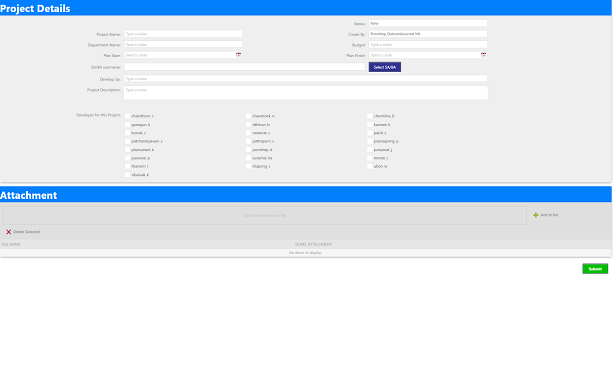Image resolution: width=615 pixels, height=384 pixels.
Task: Click the Select SA/BA button
Action: (385, 67)
